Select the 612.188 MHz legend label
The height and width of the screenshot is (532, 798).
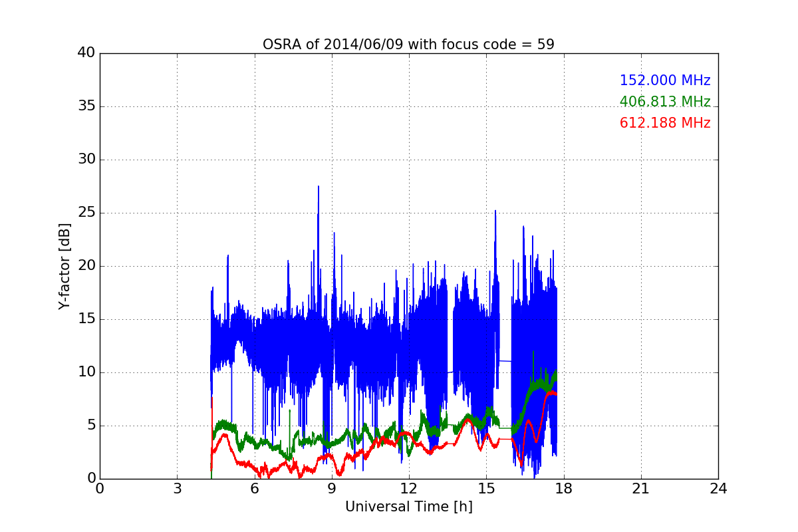pyautogui.click(x=665, y=123)
